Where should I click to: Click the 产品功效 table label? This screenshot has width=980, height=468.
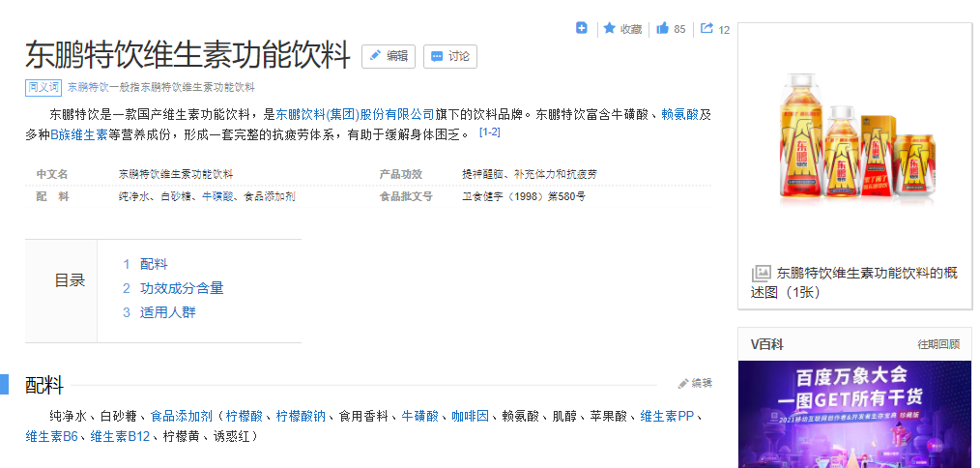[401, 174]
